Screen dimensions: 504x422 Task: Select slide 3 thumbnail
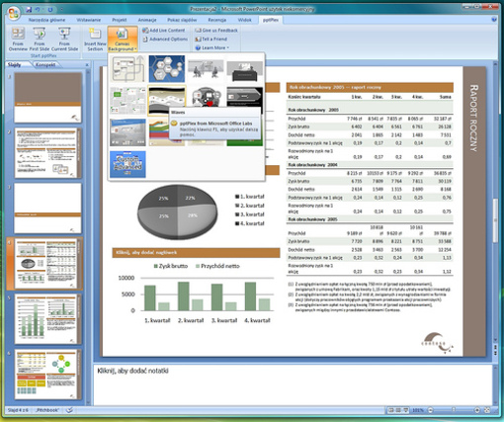pyautogui.click(x=47, y=209)
